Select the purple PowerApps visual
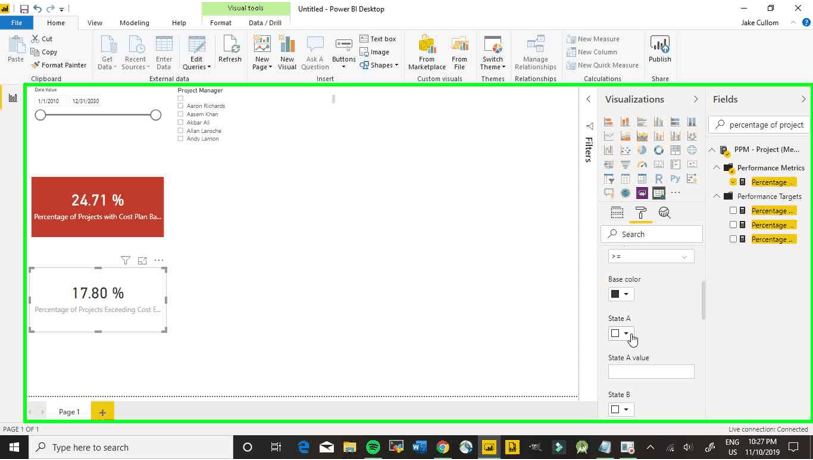813x460 pixels. [x=642, y=193]
